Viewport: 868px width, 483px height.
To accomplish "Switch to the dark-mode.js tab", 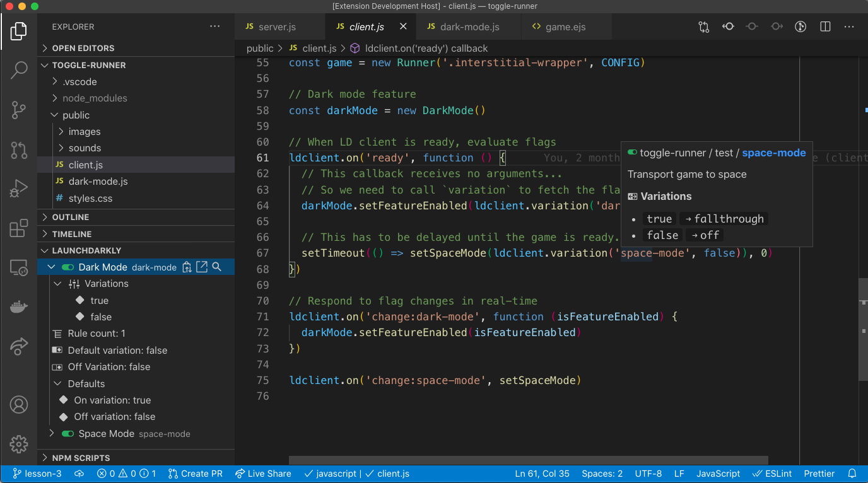I will click(469, 26).
